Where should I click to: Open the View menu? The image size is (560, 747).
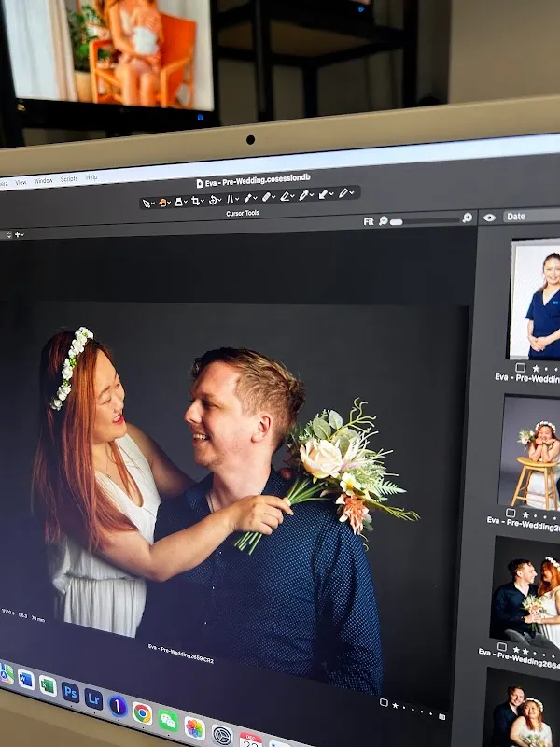click(21, 182)
